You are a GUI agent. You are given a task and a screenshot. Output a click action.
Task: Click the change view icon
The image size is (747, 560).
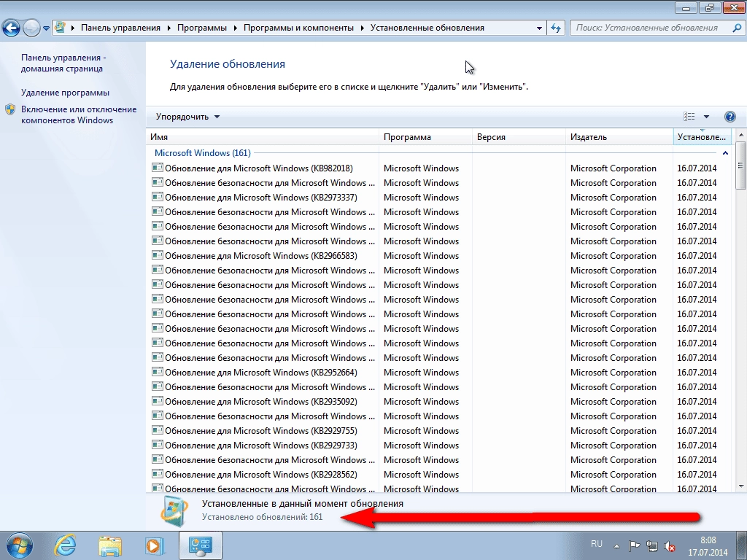689,117
